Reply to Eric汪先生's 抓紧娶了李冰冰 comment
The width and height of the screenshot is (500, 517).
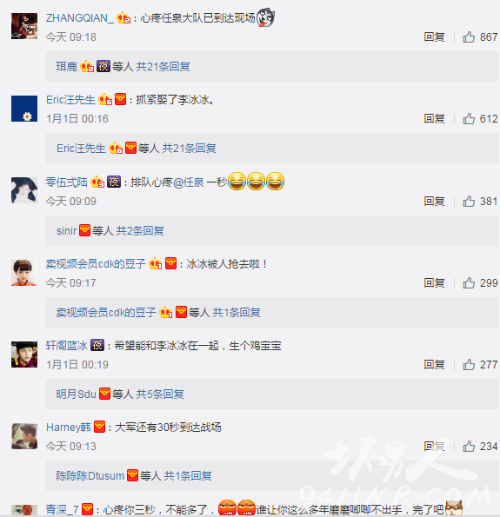click(434, 119)
